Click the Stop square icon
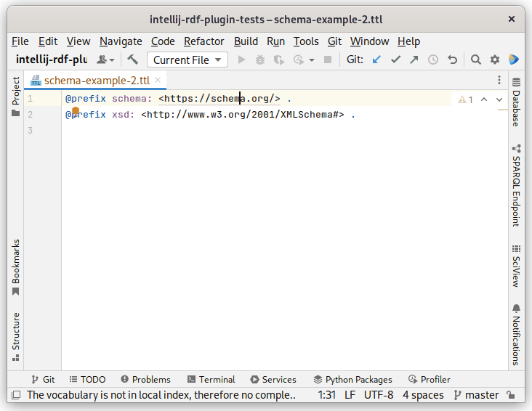This screenshot has width=532, height=411. (x=328, y=60)
